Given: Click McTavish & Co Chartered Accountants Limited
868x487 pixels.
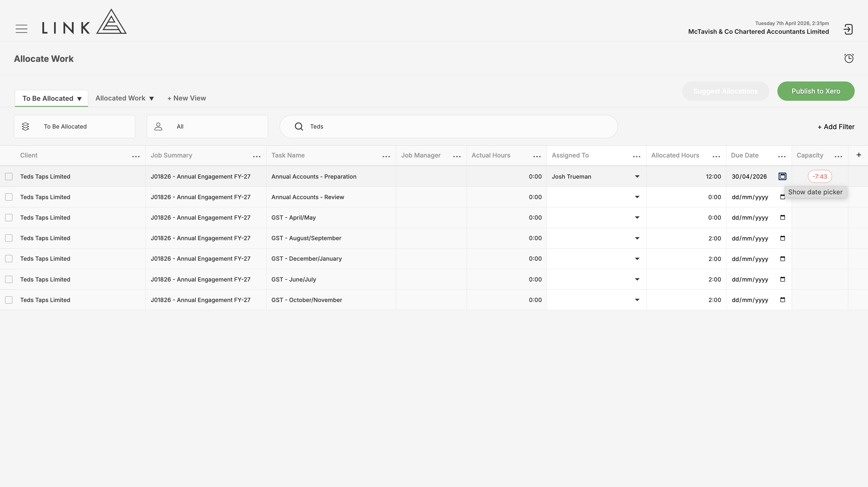Looking at the screenshot, I should click(x=758, y=32).
